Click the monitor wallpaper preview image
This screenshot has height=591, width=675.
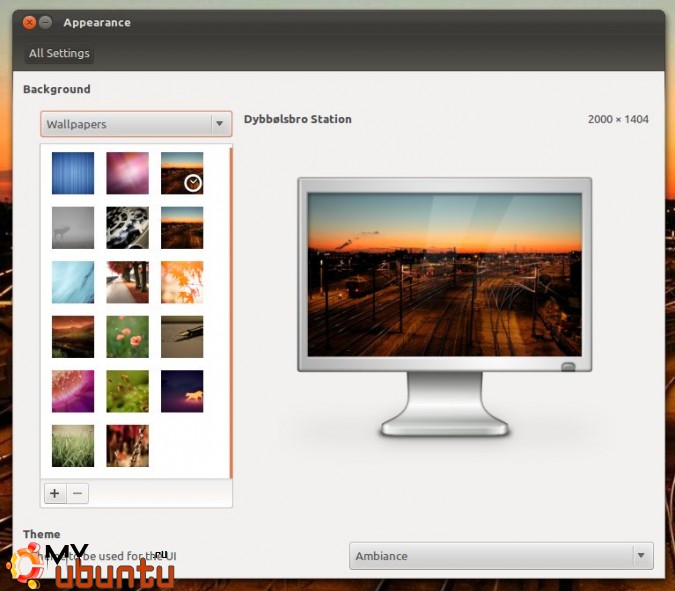(445, 273)
